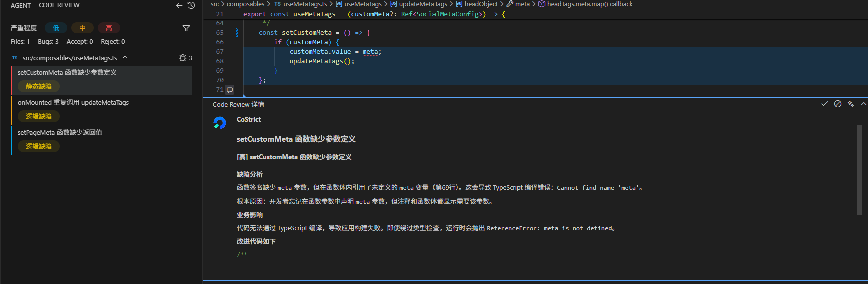Select the setPageMeta 函数缺少返回值 issue
The image size is (868, 284).
[102, 140]
